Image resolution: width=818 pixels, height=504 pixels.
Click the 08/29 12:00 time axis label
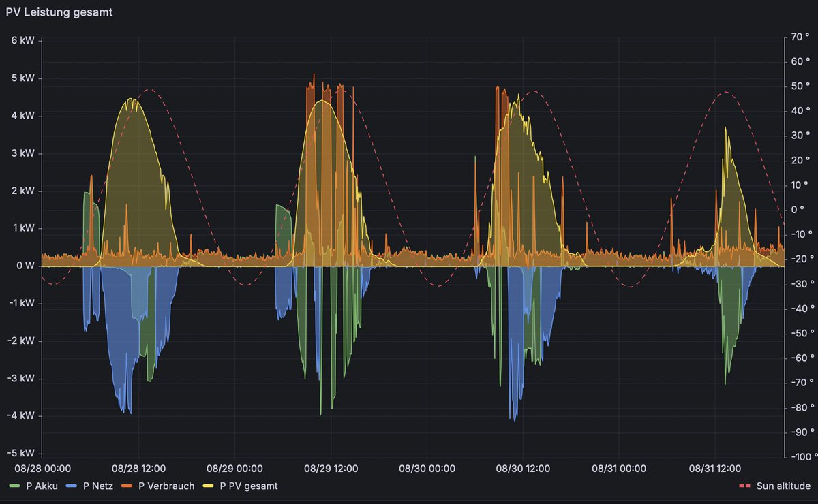331,469
